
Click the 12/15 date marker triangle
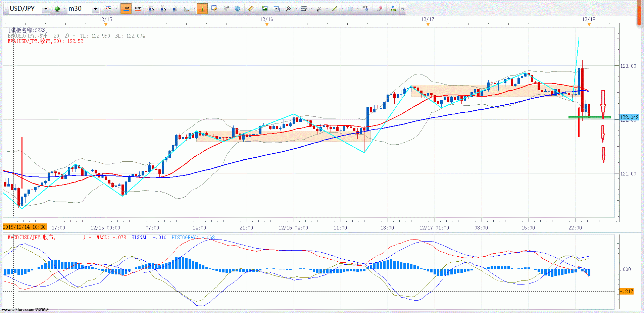(x=106, y=24)
